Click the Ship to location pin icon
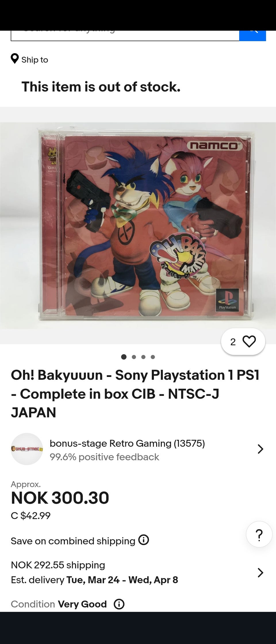The width and height of the screenshot is (276, 644). 15,59
